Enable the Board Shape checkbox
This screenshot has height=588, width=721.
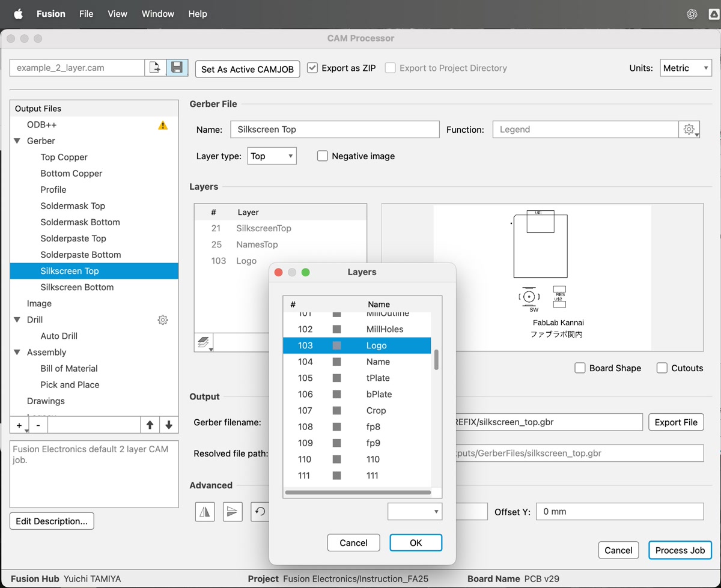pyautogui.click(x=580, y=368)
